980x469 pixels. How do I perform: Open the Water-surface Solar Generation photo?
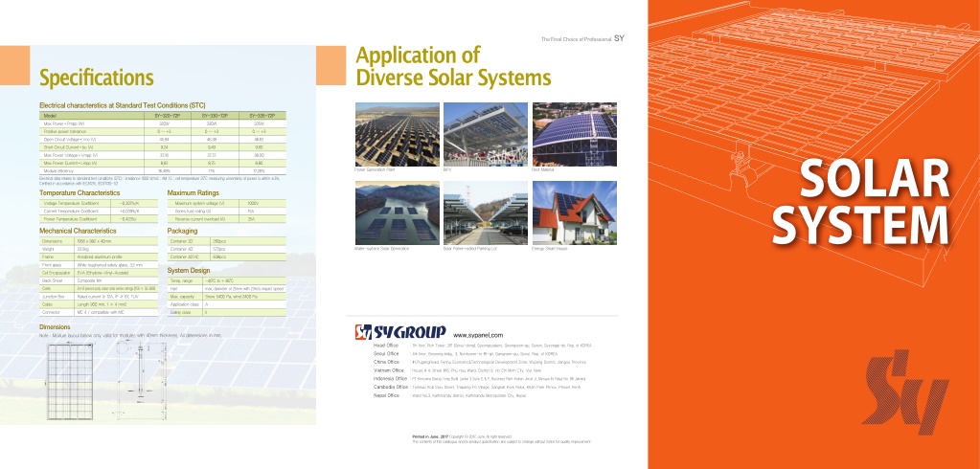pyautogui.click(x=397, y=212)
